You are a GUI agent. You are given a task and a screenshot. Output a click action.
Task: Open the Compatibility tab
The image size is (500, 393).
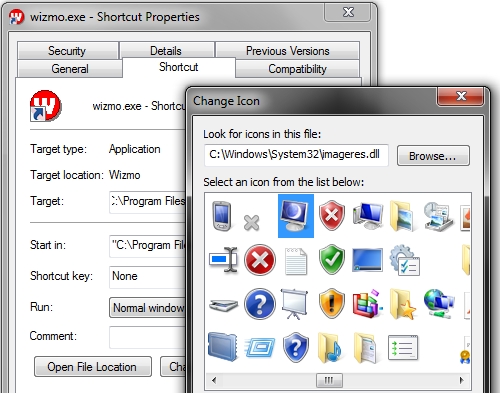(x=297, y=69)
